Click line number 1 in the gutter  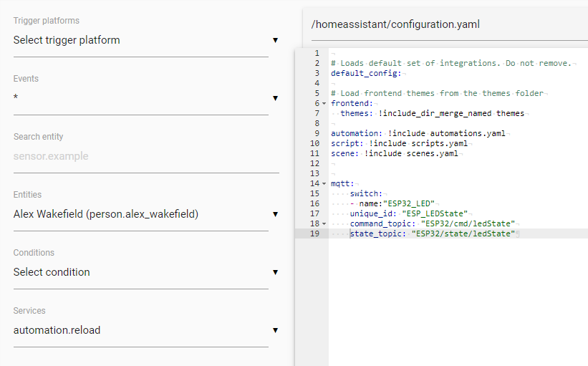[x=317, y=53]
